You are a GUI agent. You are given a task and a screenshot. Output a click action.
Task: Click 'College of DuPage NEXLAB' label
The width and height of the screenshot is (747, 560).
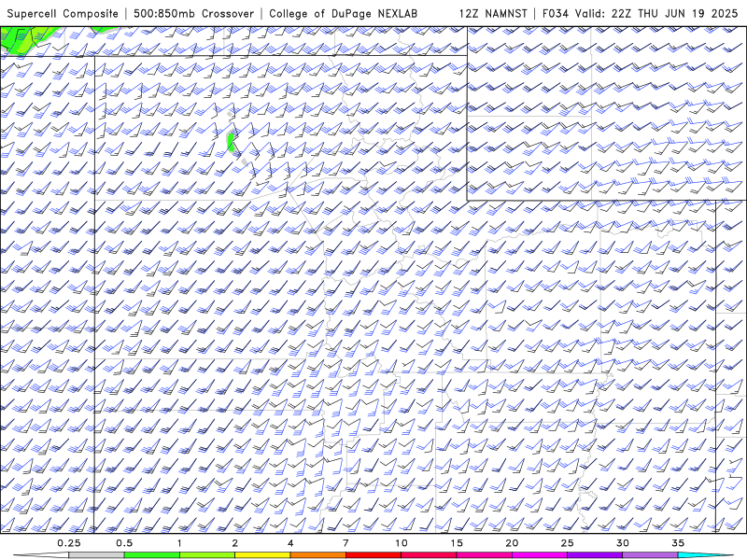pos(343,14)
